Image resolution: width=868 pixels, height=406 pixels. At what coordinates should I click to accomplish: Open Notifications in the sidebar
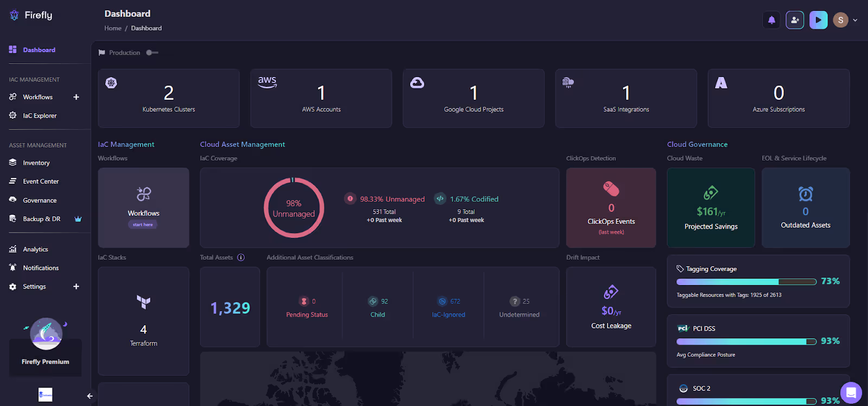point(41,268)
